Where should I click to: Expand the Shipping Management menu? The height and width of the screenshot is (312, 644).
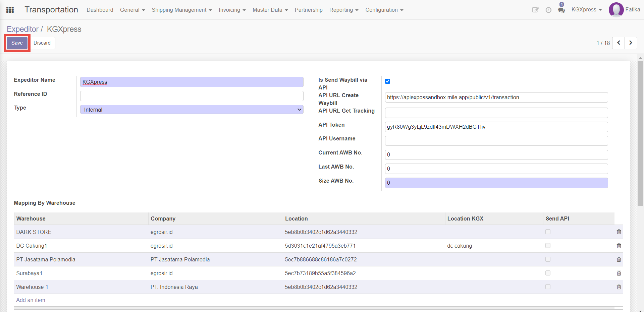(182, 10)
